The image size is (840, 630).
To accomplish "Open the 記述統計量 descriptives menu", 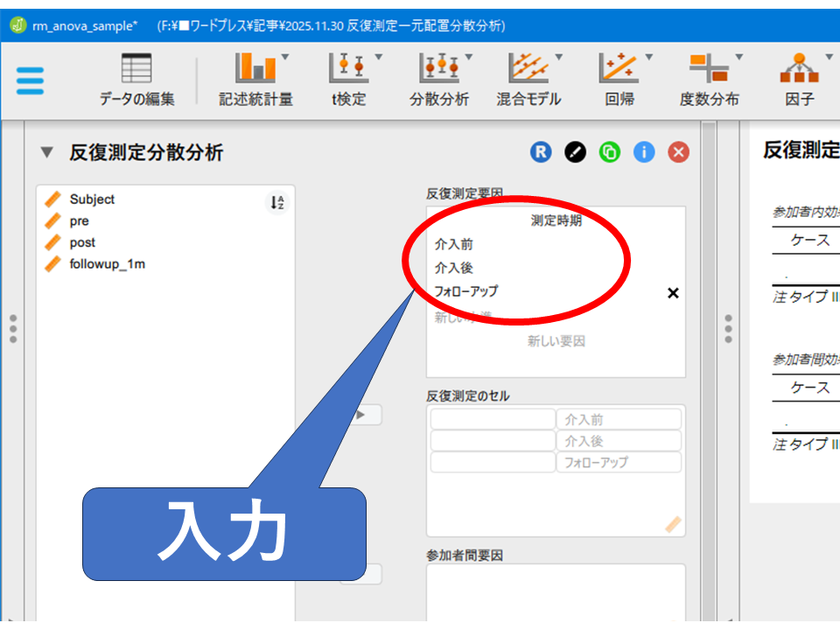I will 255,80.
